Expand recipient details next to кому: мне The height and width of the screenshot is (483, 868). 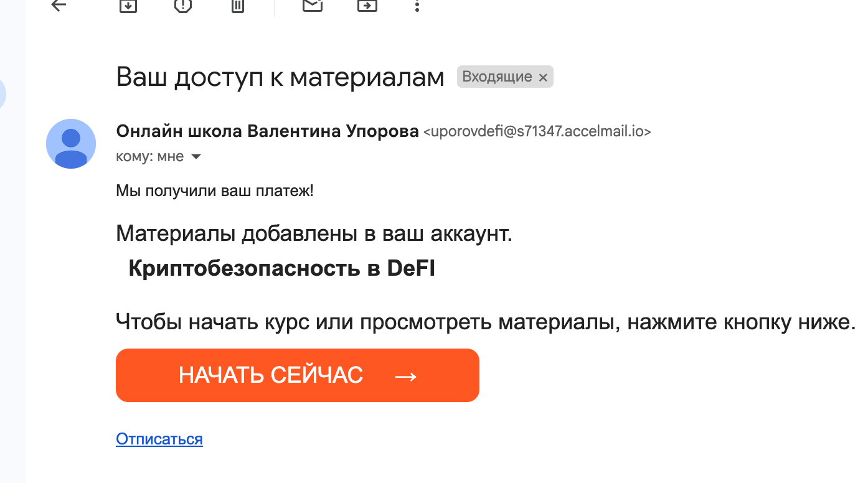[x=196, y=157]
